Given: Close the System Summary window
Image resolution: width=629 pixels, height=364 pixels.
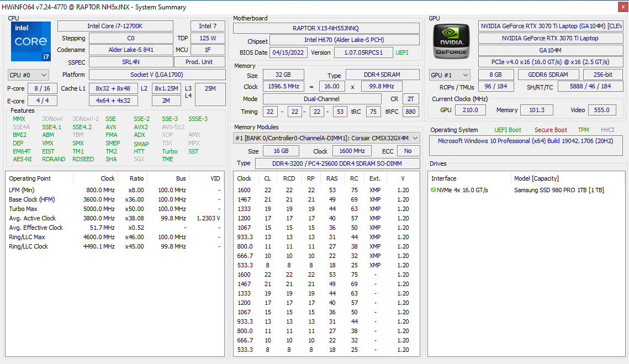Looking at the screenshot, I should [623, 7].
